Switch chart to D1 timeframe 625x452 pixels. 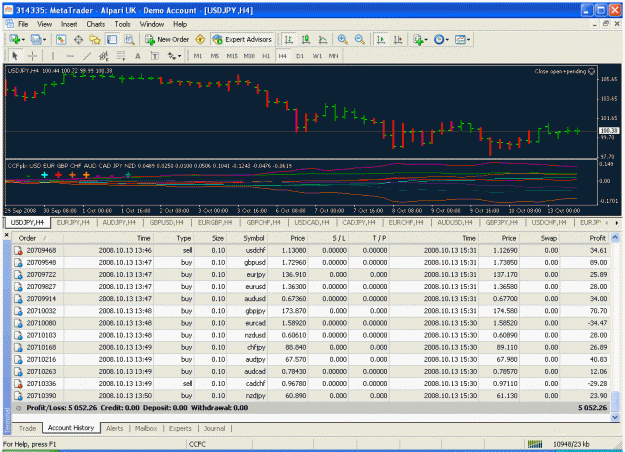coord(300,56)
